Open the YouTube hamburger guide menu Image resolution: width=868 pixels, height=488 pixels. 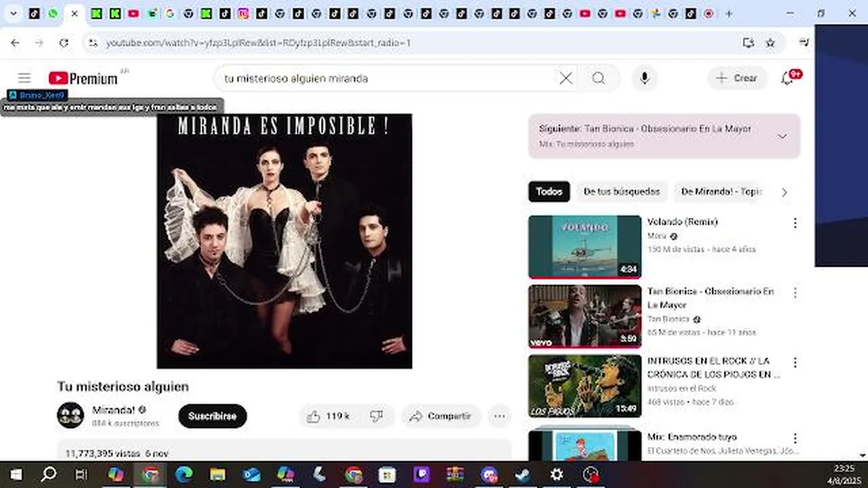[24, 78]
